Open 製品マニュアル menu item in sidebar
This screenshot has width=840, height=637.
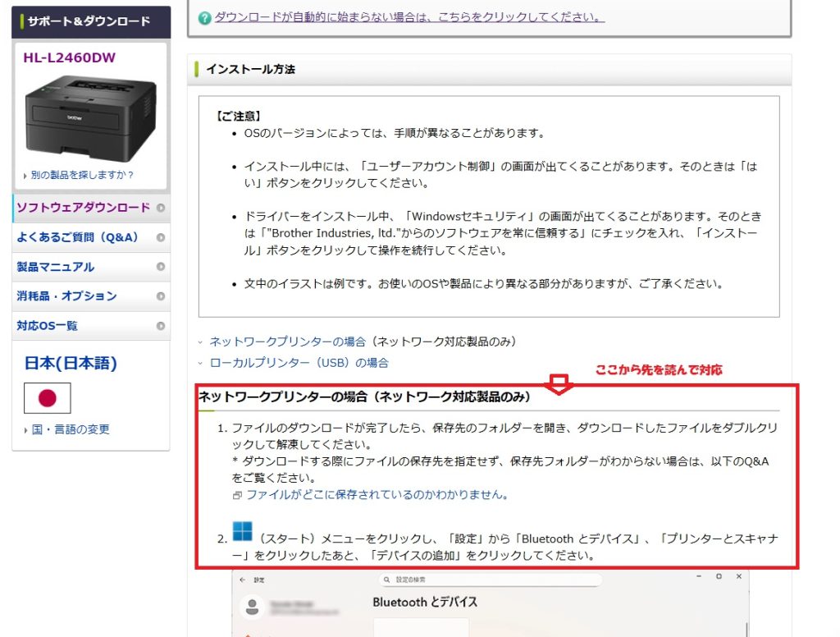pyautogui.click(x=56, y=267)
